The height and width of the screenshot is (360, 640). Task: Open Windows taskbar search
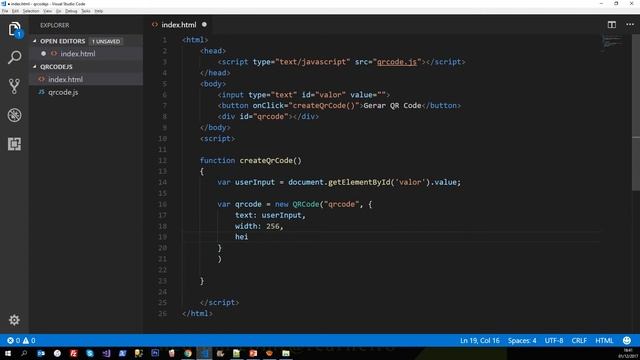click(x=24, y=353)
